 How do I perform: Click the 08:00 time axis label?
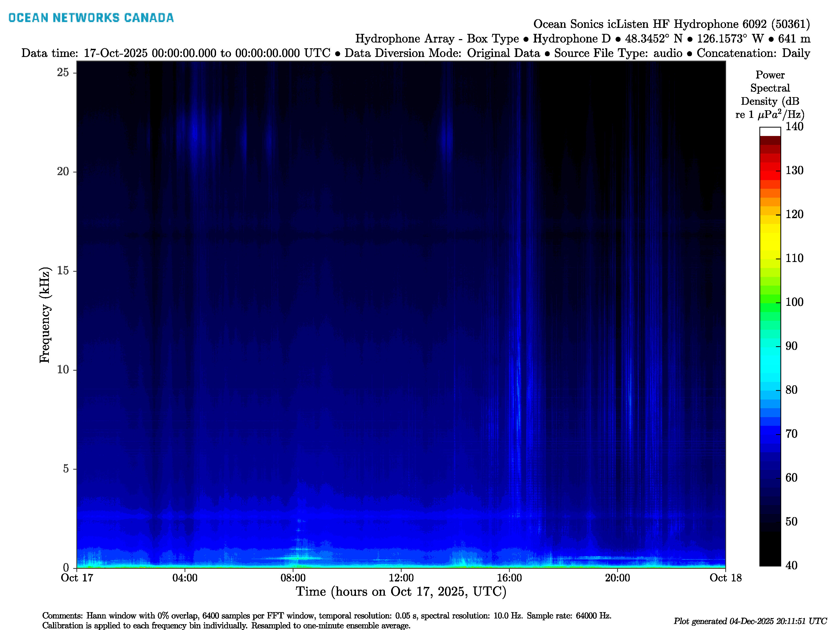click(293, 578)
